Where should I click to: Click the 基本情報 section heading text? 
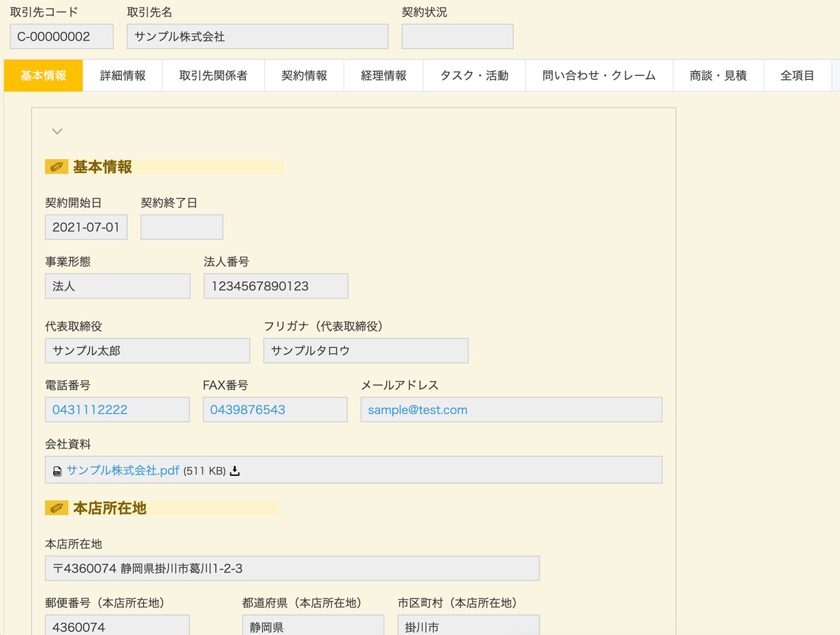click(103, 167)
